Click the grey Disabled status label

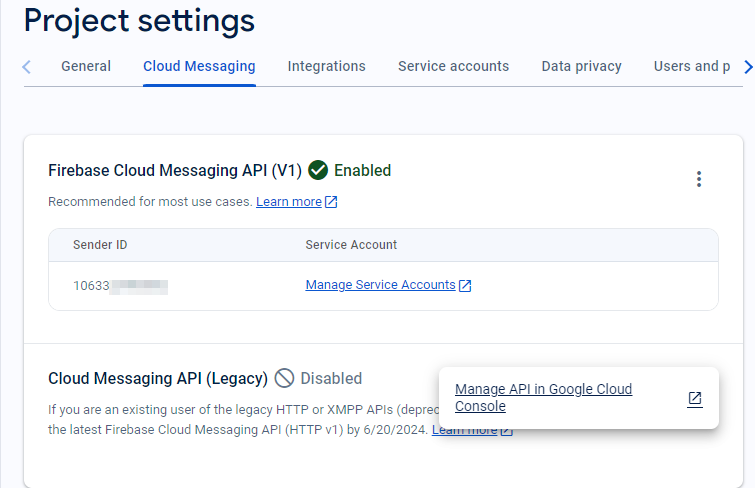pyautogui.click(x=331, y=379)
